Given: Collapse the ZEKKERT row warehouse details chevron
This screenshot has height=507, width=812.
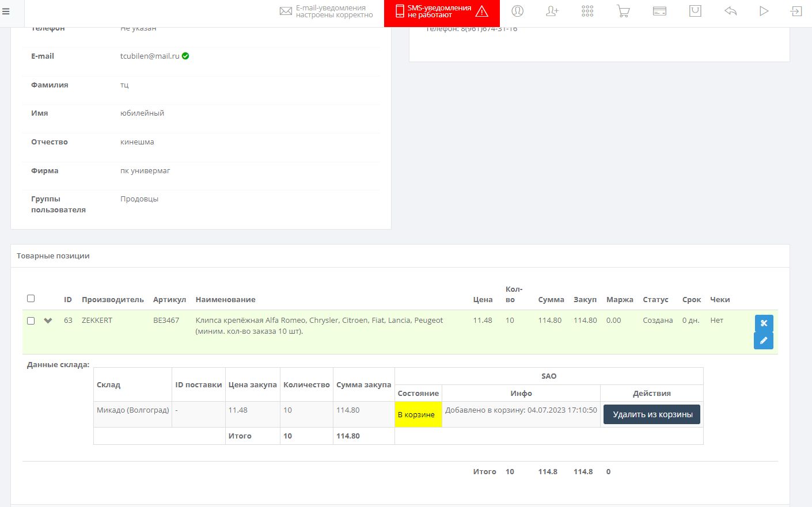Looking at the screenshot, I should [48, 321].
